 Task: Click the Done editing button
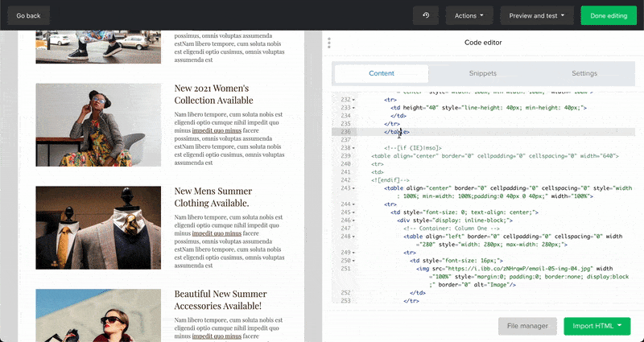click(x=609, y=15)
